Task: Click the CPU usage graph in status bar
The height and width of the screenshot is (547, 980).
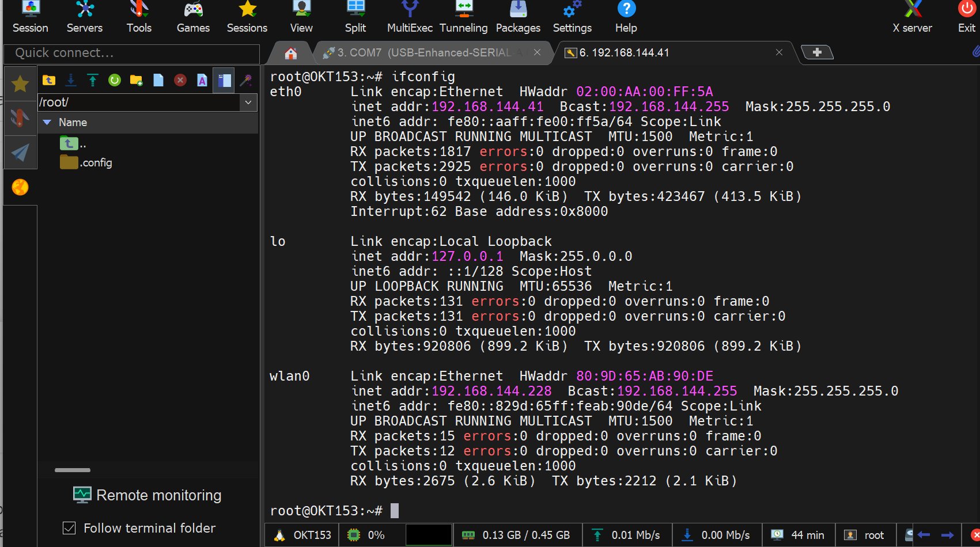Action: [429, 535]
